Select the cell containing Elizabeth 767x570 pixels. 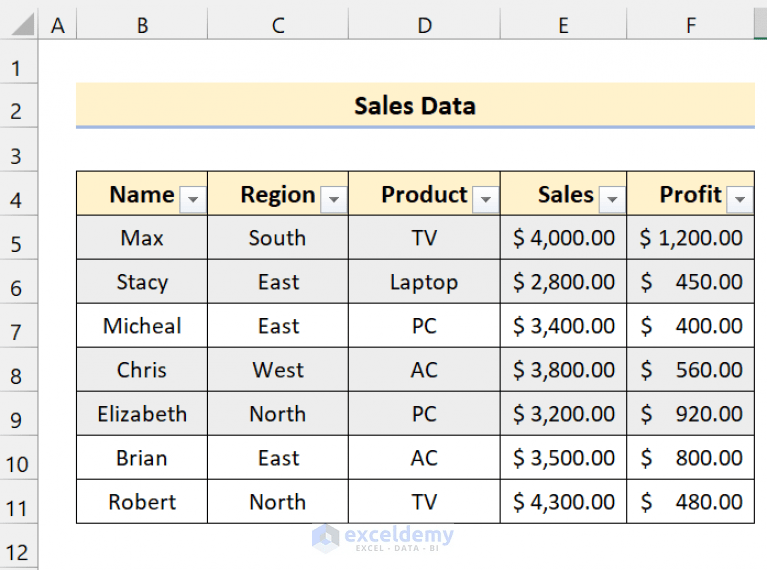tap(142, 414)
